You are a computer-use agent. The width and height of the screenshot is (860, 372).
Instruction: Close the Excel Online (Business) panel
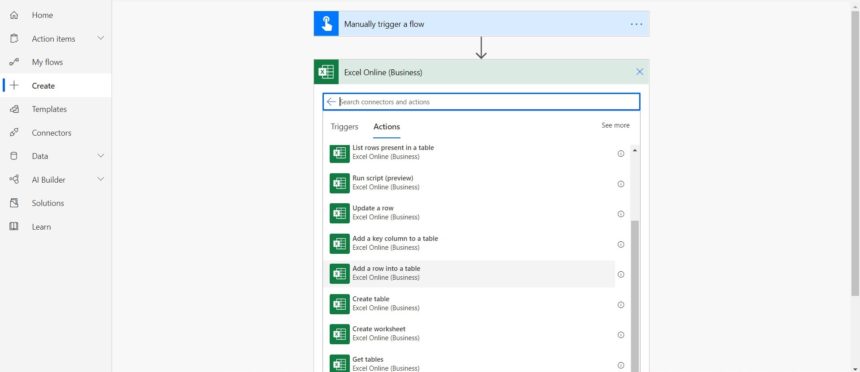point(639,72)
